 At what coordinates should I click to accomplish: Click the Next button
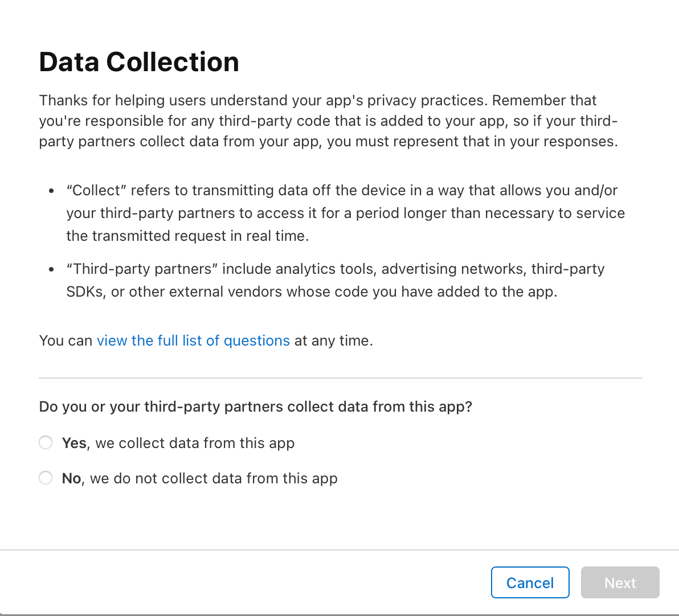coord(620,582)
